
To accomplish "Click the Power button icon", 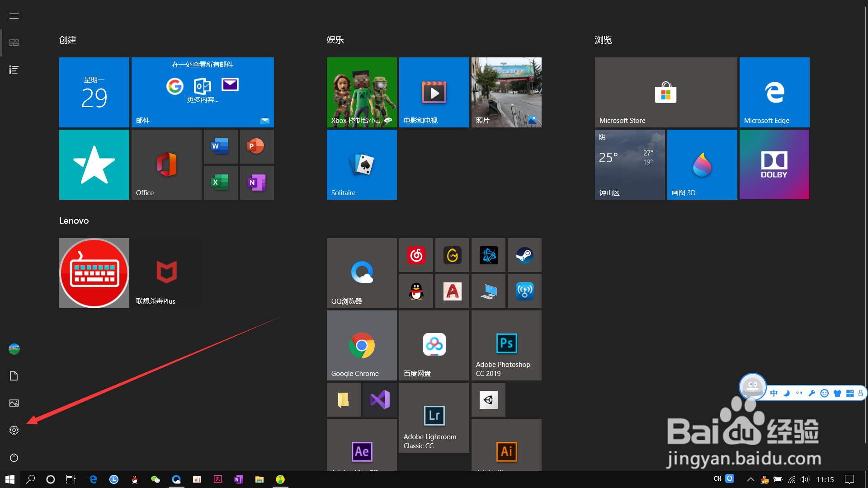I will pos(14,457).
